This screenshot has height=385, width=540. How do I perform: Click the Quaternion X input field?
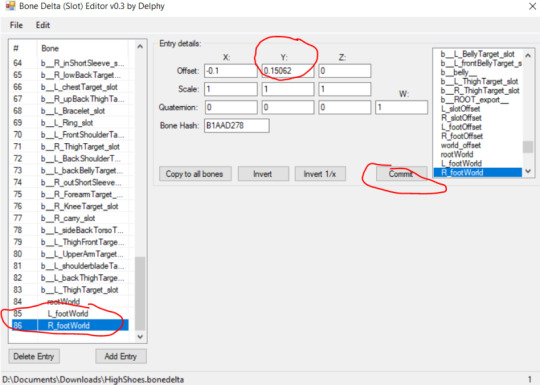(231, 107)
